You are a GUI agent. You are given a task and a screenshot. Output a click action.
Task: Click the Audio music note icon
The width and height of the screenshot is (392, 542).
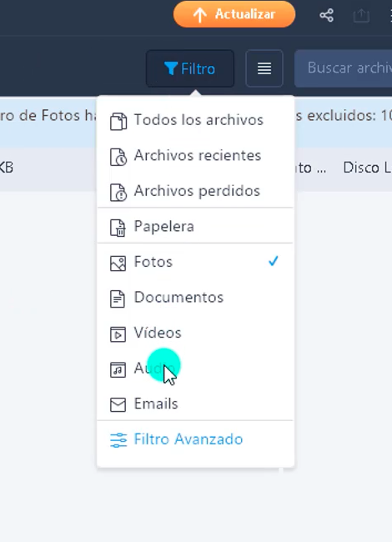coord(118,370)
